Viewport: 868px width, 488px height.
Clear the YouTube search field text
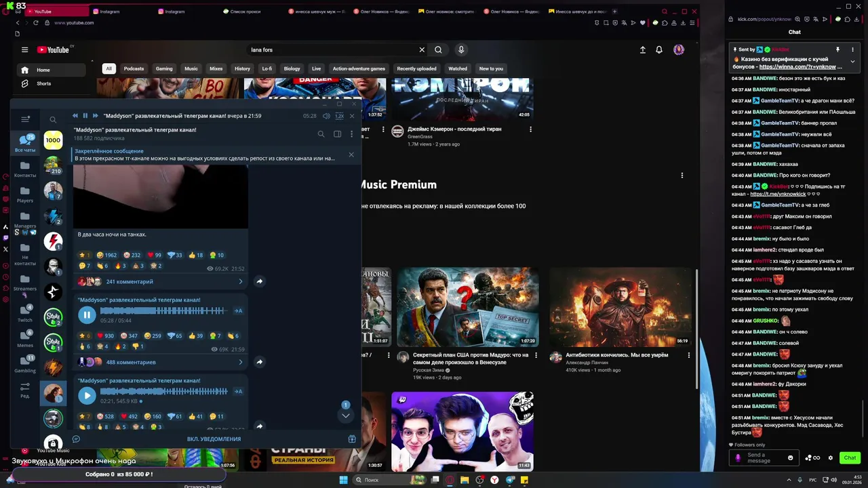click(x=422, y=49)
